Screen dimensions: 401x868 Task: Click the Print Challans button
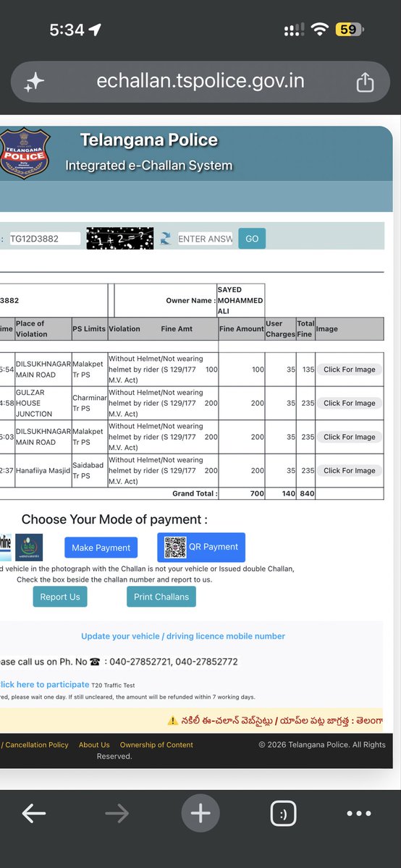161,597
